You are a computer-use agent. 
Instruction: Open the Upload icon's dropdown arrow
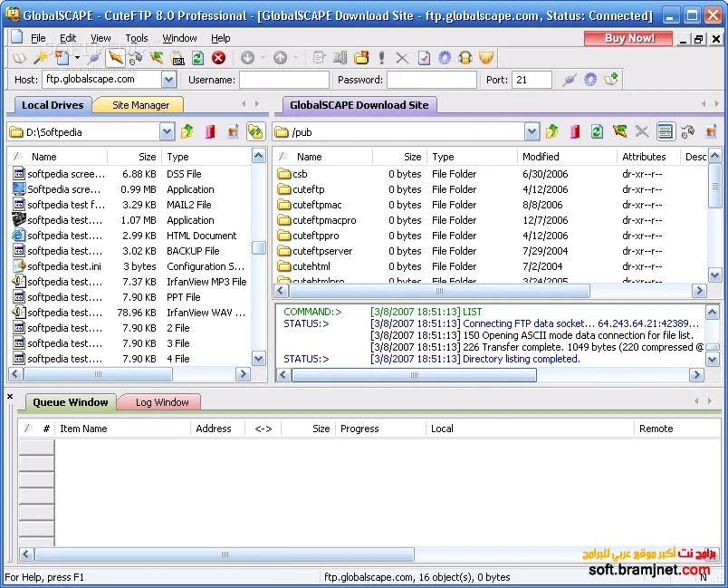point(295,58)
